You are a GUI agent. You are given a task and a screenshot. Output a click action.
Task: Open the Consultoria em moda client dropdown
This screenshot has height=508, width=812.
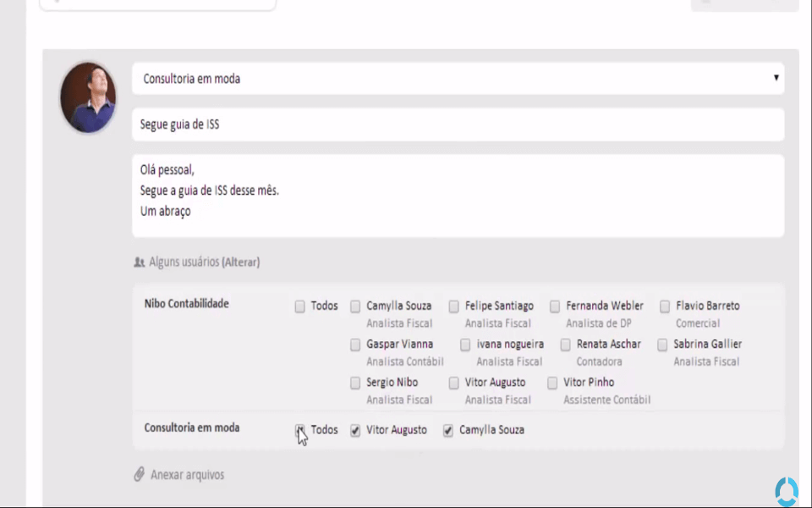pos(458,79)
